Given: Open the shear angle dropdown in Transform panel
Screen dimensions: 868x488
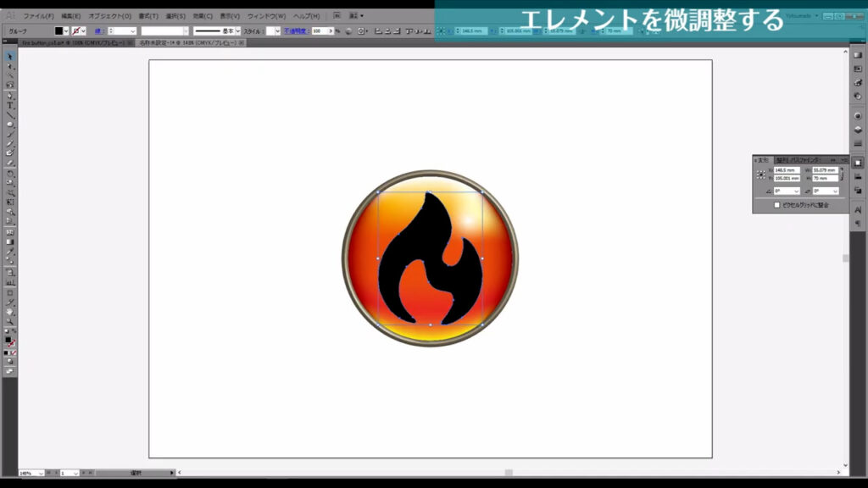Looking at the screenshot, I should 835,191.
